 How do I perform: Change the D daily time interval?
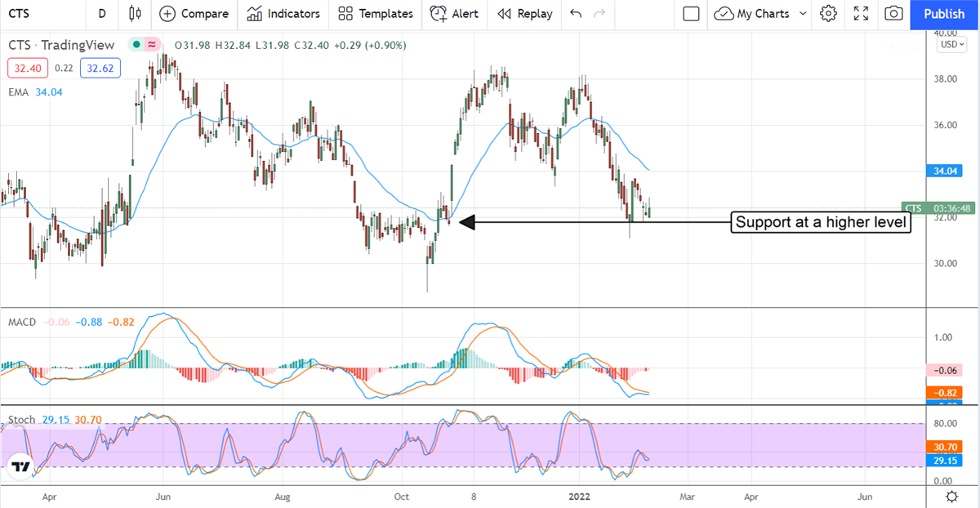coord(101,14)
